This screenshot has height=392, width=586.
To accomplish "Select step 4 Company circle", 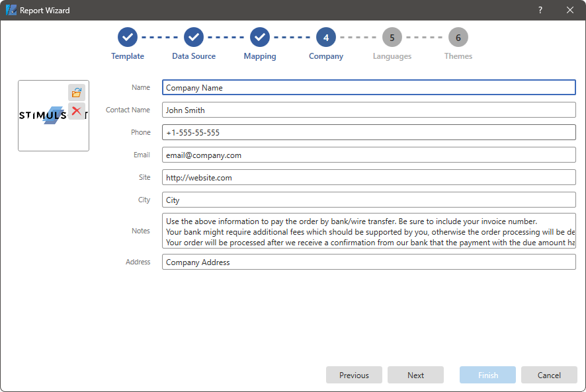I will (326, 37).
